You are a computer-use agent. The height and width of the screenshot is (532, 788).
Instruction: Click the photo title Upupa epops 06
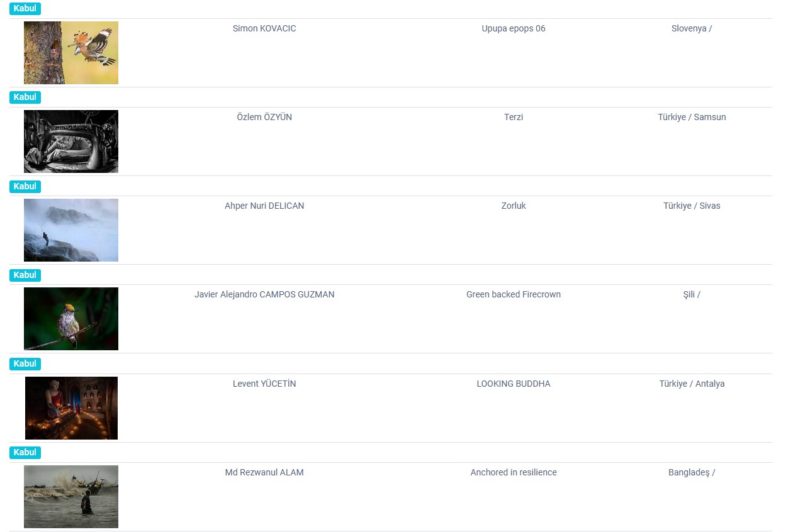coord(514,28)
